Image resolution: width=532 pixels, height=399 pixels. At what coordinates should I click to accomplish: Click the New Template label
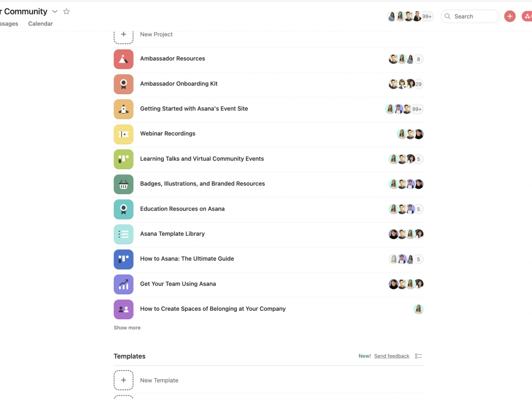[x=159, y=380]
